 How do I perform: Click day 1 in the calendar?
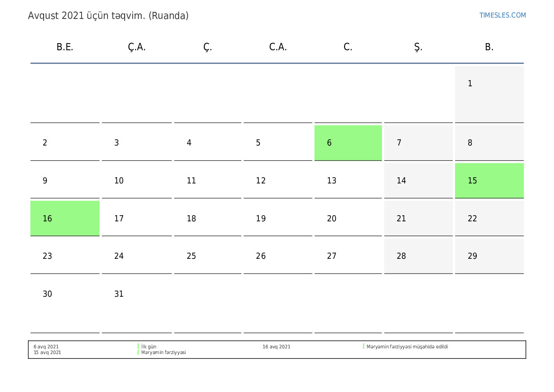pyautogui.click(x=490, y=94)
